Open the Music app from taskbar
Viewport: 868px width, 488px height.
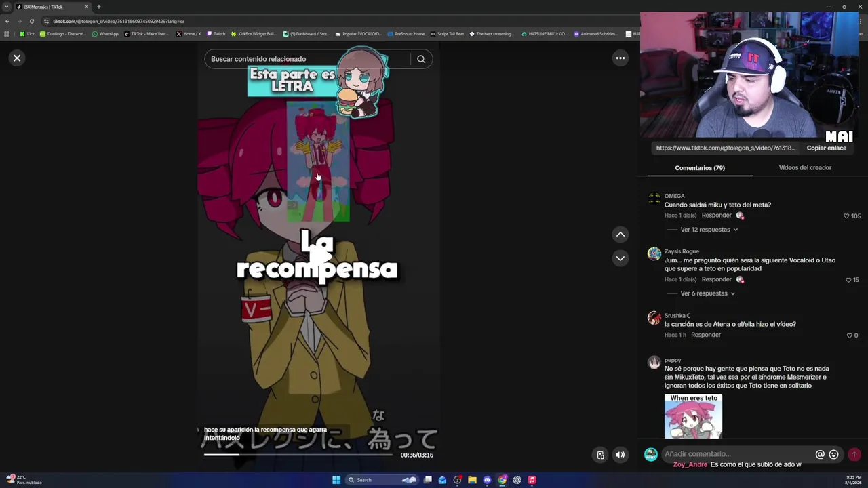click(532, 480)
